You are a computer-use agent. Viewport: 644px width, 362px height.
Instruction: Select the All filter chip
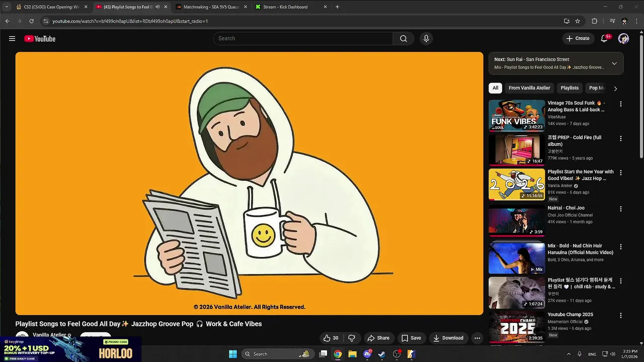pos(495,88)
